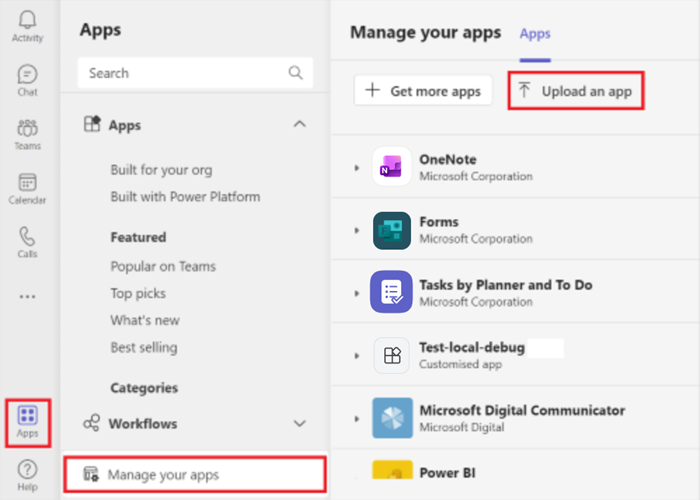700x500 pixels.
Task: Open Manage your apps
Action: (195, 474)
